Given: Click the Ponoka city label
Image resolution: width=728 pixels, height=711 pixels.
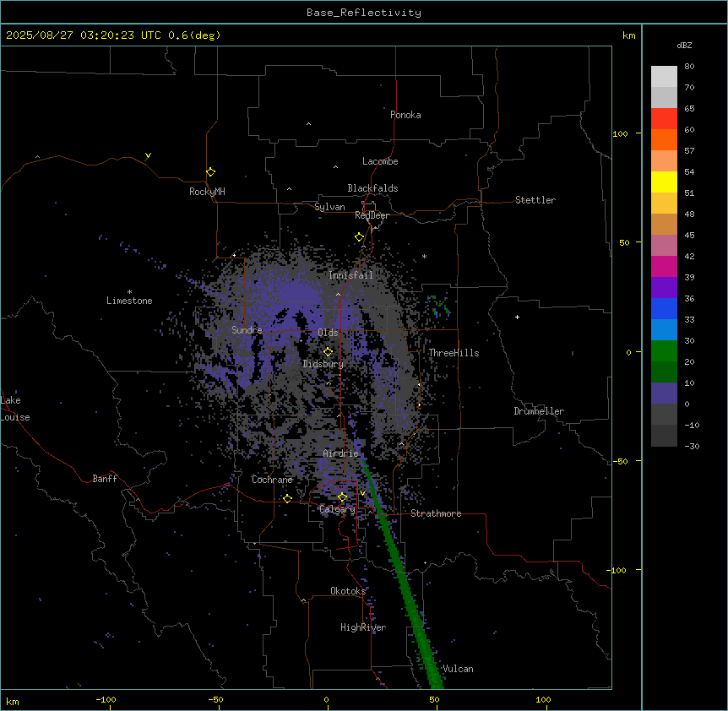Looking at the screenshot, I should 405,115.
